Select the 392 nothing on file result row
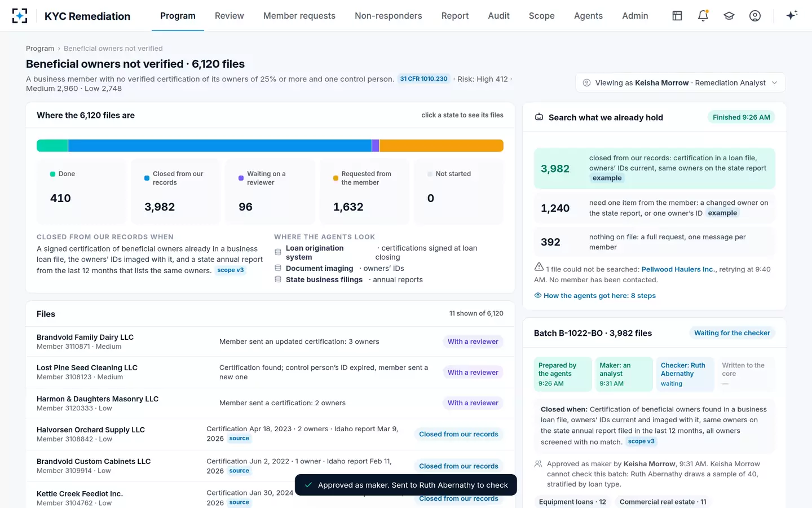 coord(654,242)
